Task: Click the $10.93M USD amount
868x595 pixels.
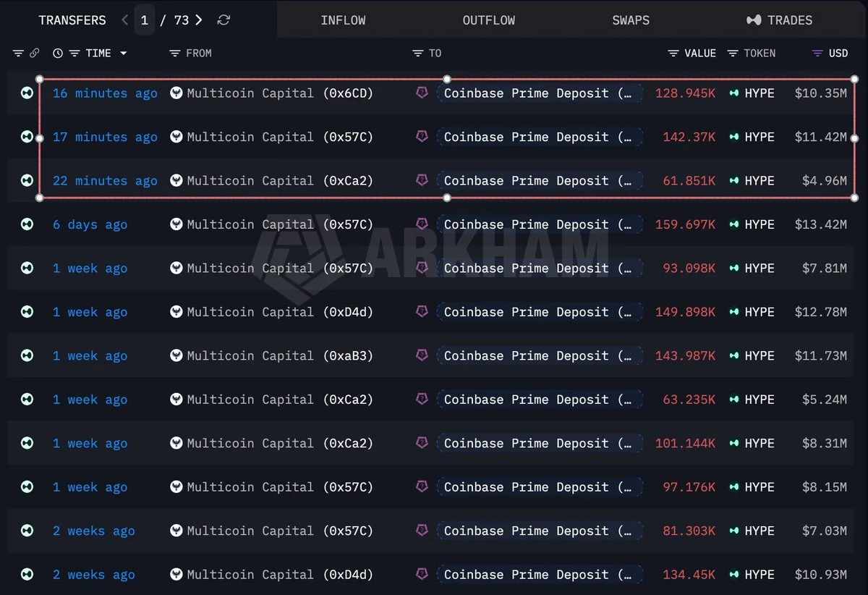Action: point(820,575)
